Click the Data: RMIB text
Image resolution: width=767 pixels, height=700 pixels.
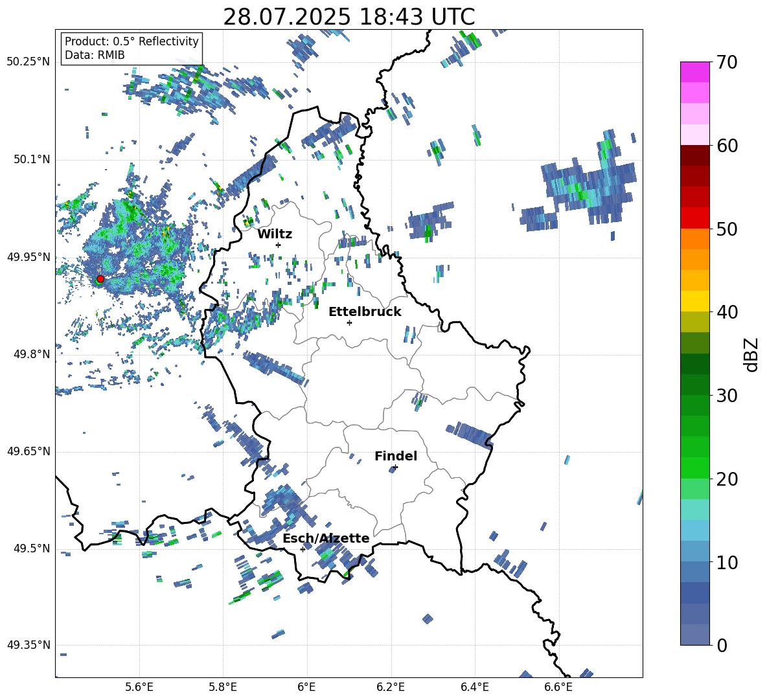tap(95, 55)
